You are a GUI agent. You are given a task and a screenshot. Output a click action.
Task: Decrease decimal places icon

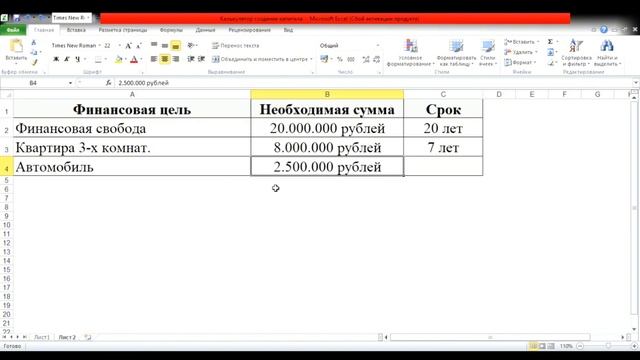click(x=376, y=60)
